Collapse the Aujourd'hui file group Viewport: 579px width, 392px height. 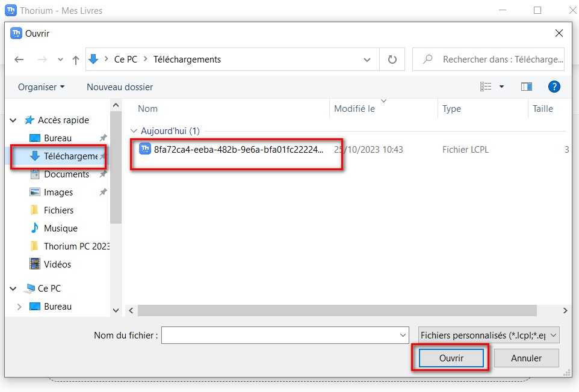(x=134, y=131)
